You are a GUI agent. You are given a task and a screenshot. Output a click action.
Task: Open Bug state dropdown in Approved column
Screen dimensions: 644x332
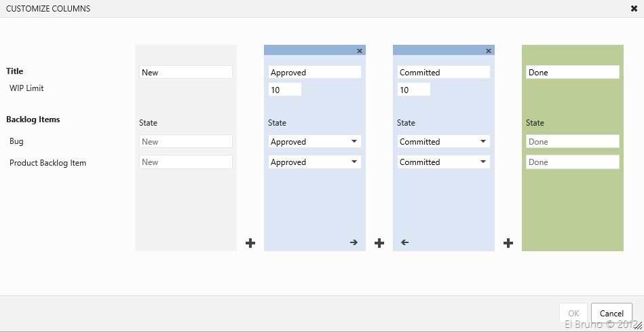click(315, 142)
